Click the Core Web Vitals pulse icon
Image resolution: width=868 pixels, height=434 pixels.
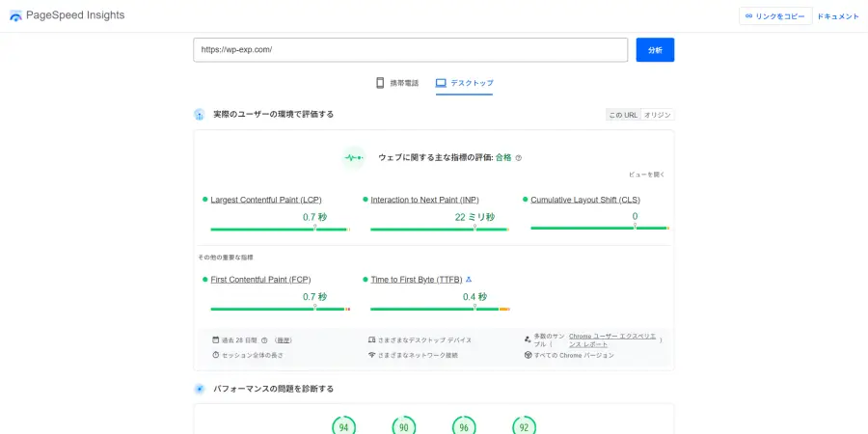tap(353, 158)
